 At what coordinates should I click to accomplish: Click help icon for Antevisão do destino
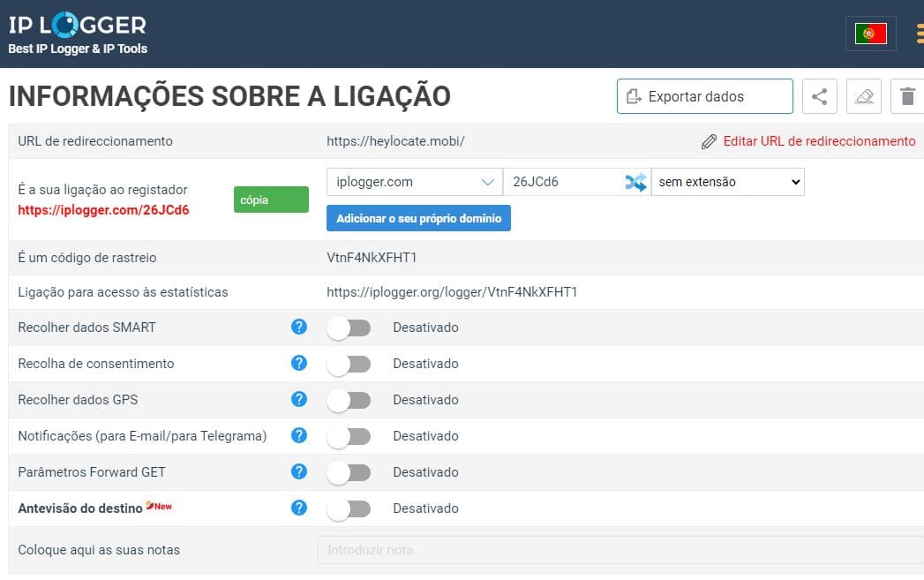click(x=299, y=508)
